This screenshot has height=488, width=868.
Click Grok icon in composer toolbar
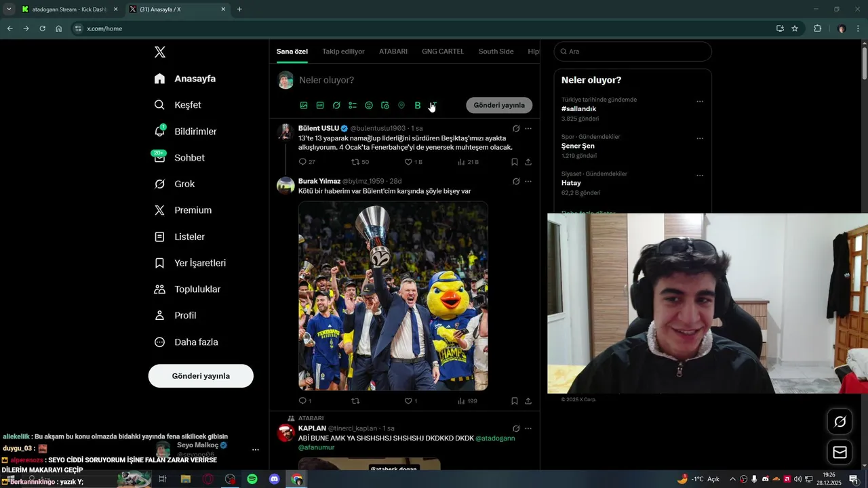click(336, 105)
